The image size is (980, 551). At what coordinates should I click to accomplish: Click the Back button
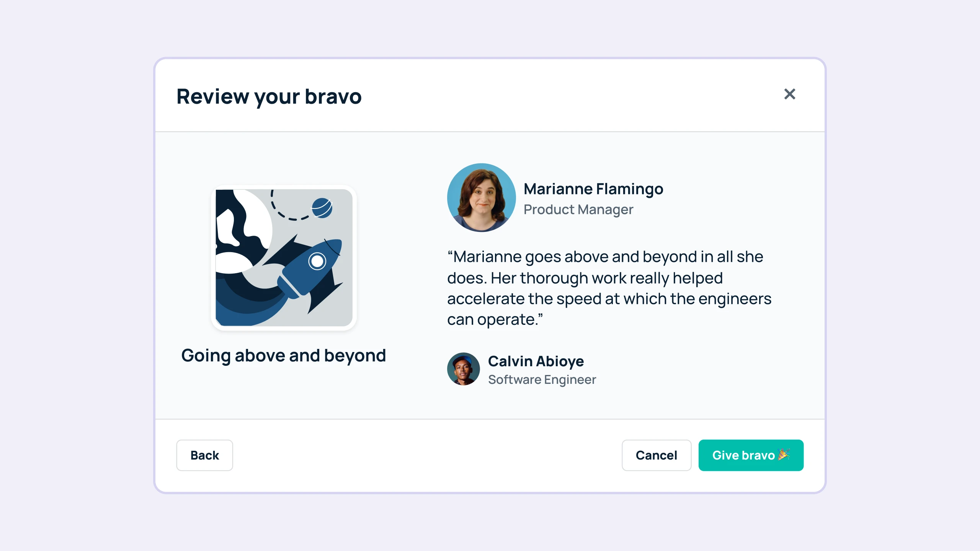coord(204,455)
